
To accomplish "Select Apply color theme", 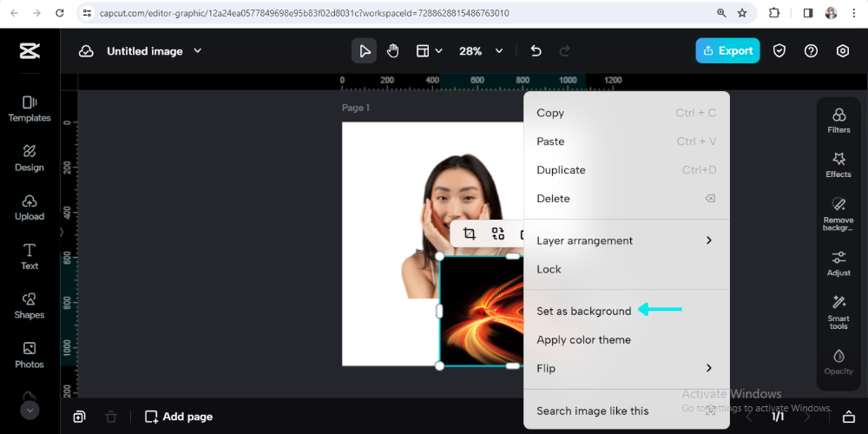I will point(626,340).
